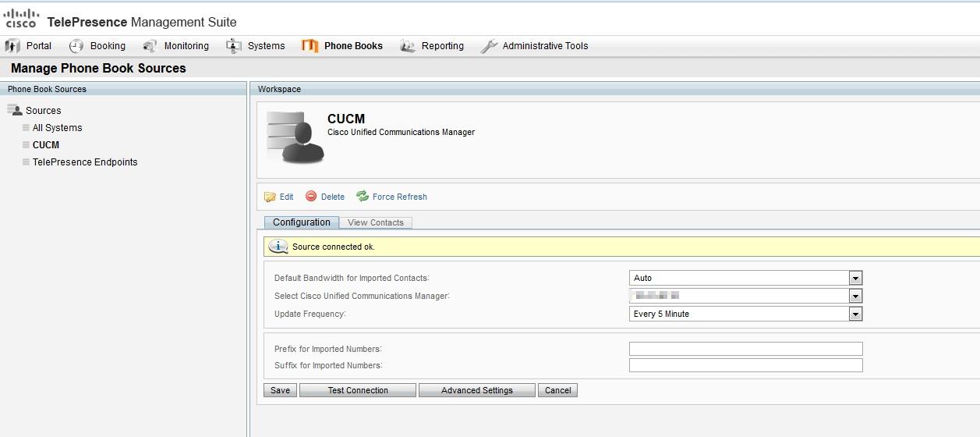Click the Edit link

(x=286, y=197)
